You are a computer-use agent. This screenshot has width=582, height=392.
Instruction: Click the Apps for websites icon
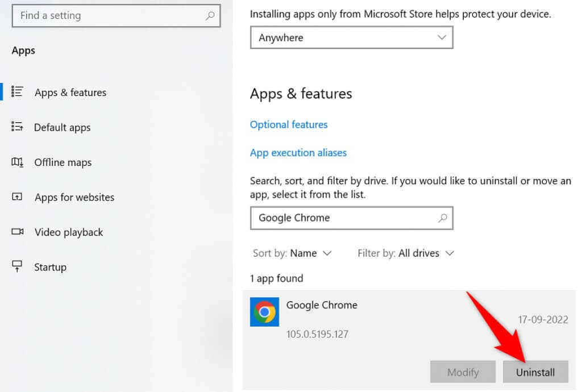[x=17, y=197]
